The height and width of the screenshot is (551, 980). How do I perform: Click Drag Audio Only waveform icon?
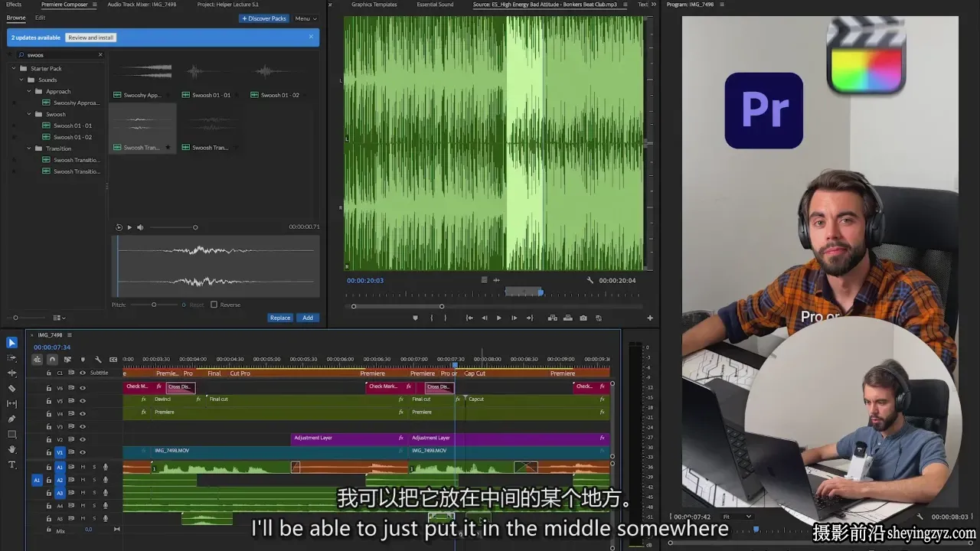pos(496,280)
